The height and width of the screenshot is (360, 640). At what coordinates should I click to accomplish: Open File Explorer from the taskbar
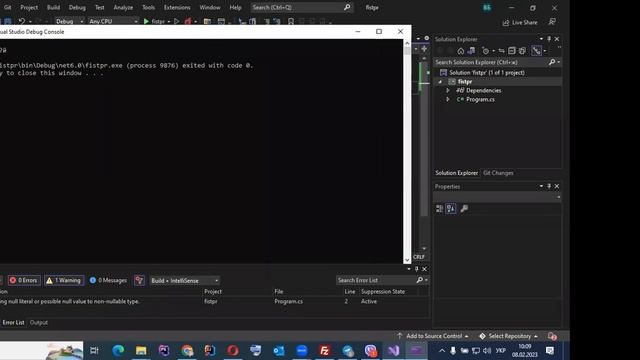tap(141, 351)
